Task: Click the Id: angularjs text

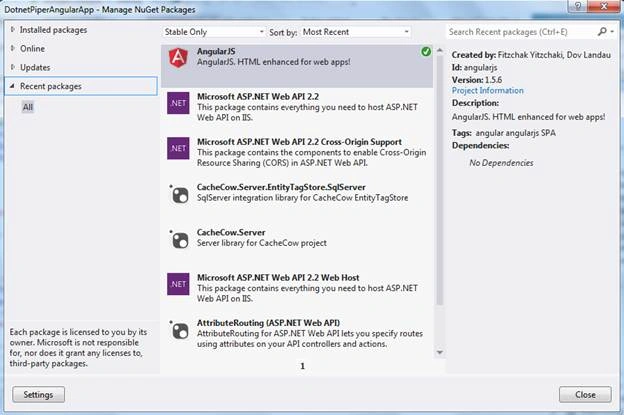Action: [x=474, y=68]
